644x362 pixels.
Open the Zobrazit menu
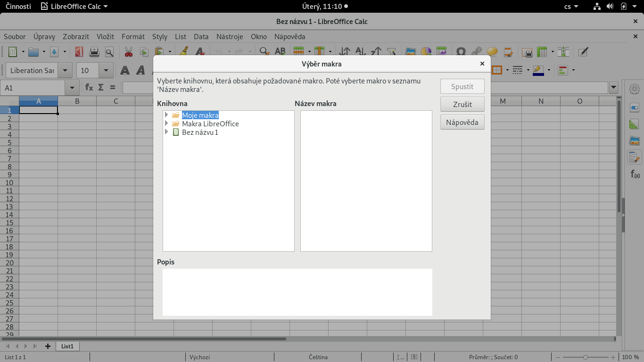click(x=76, y=36)
